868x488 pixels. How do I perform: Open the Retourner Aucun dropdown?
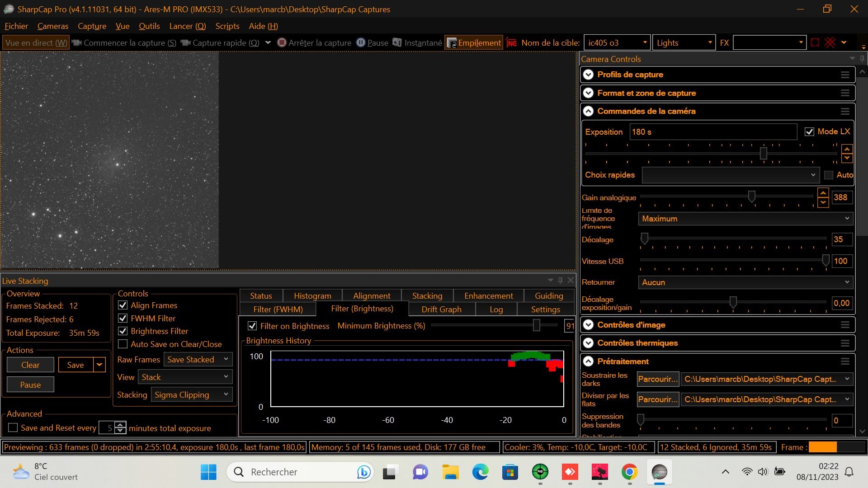click(745, 282)
